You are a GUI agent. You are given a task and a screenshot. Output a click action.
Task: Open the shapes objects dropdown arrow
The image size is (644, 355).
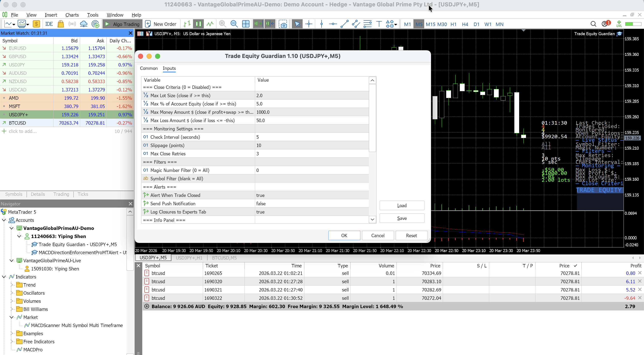(x=395, y=25)
